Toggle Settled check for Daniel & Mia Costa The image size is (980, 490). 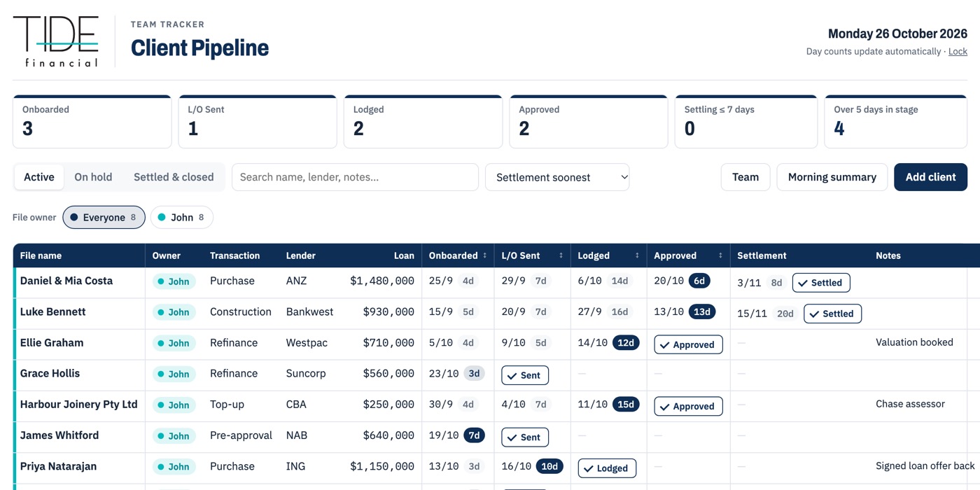[821, 283]
